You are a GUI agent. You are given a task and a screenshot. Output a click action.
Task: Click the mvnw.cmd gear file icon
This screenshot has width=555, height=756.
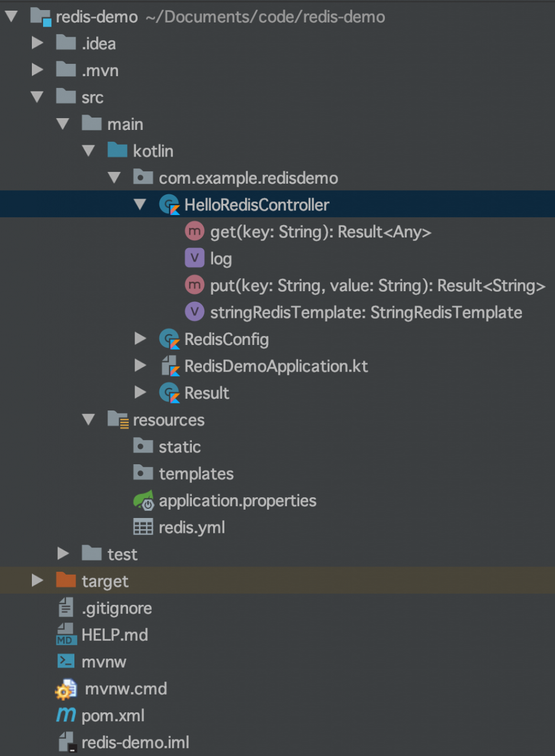(x=66, y=689)
